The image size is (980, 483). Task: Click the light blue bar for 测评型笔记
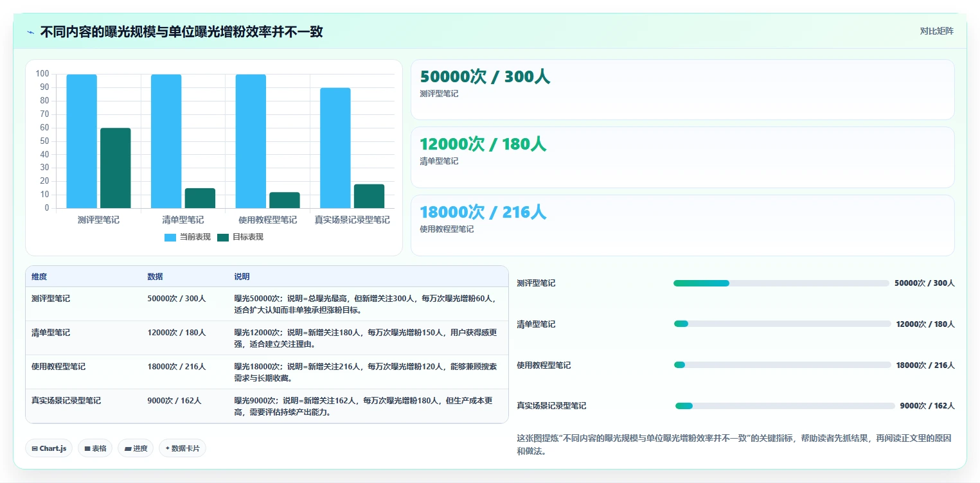[82, 141]
